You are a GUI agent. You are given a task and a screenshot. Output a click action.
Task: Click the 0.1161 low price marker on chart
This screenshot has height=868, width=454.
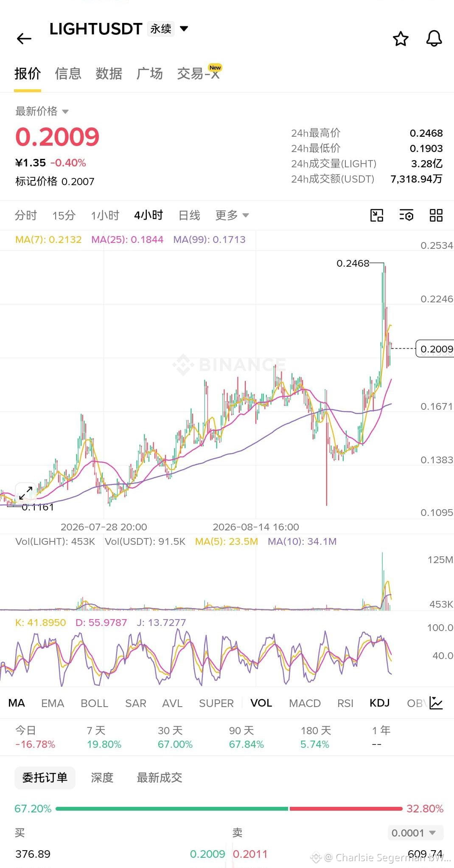(38, 507)
